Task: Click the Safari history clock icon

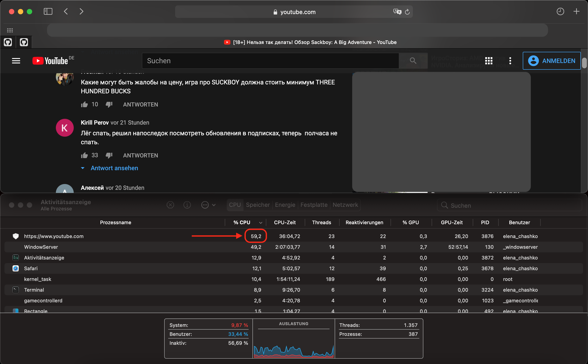Action: (x=560, y=11)
